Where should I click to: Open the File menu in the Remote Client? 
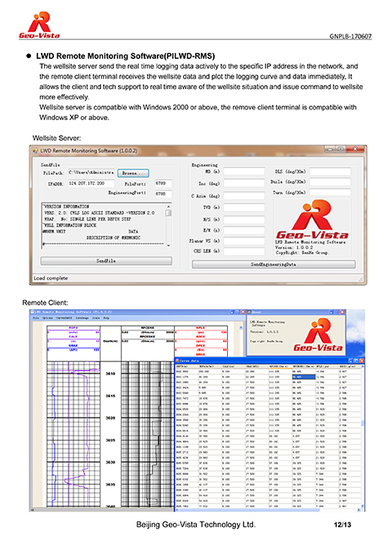click(36, 318)
